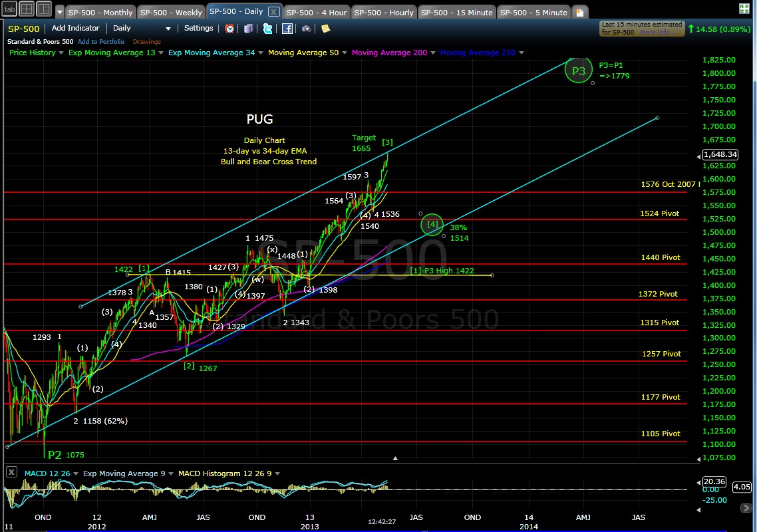Close the MACD indicator panel
757x532 pixels.
(x=11, y=472)
